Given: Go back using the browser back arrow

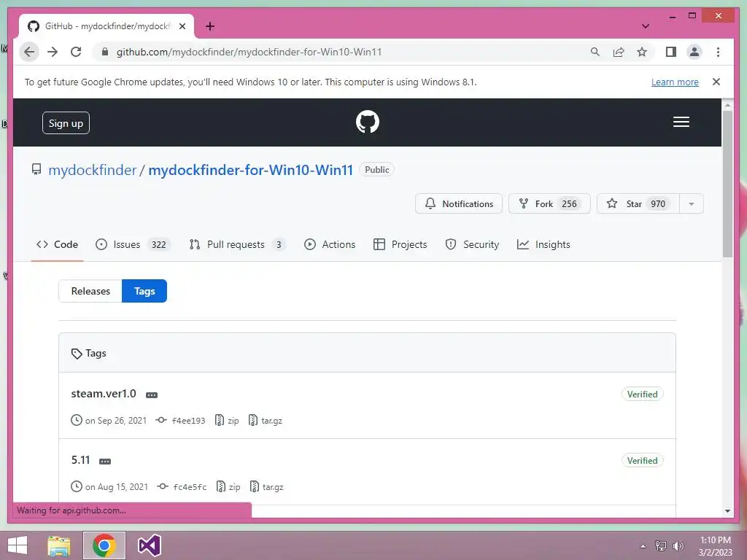Looking at the screenshot, I should click(x=29, y=52).
